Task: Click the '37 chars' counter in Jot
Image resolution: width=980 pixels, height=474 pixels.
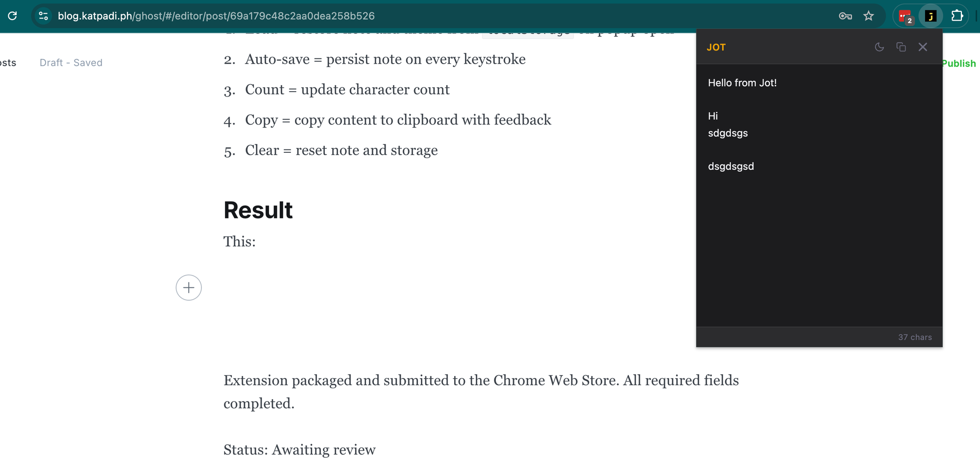Action: [x=915, y=337]
